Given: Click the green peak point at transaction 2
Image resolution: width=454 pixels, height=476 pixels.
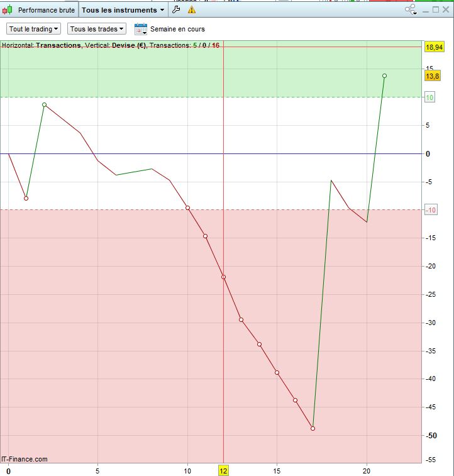Looking at the screenshot, I should point(44,105).
